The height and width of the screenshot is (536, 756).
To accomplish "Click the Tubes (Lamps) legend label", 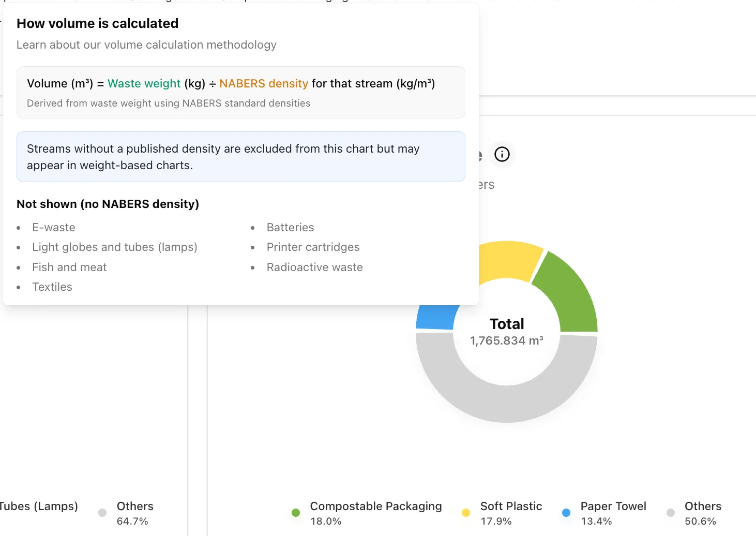I will coord(39,506).
